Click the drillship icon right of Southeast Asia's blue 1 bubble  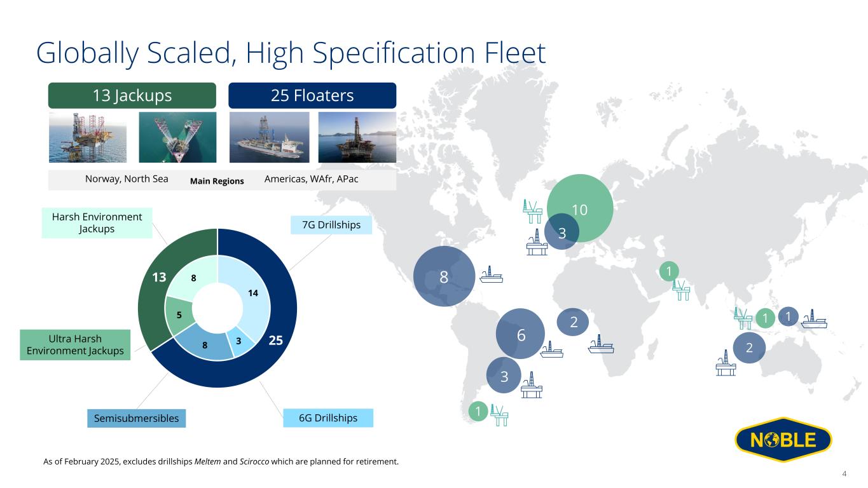tap(815, 318)
